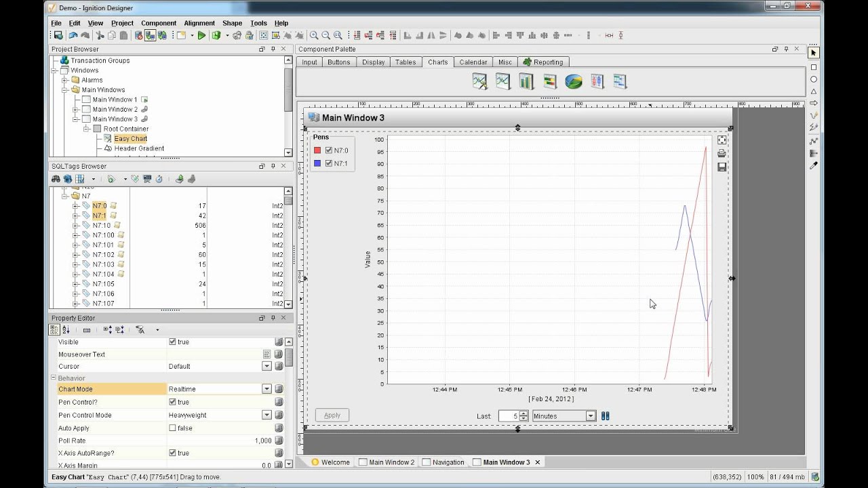Select Transaction Groups in Project Browser
Viewport: 868px width, 488px height.
click(x=100, y=60)
